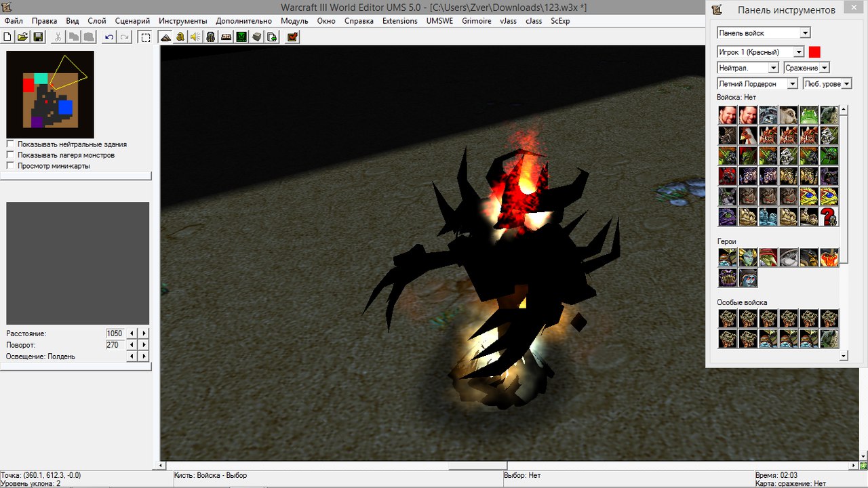The height and width of the screenshot is (488, 868).
Task: Select the Dark Ranger hero icon
Action: click(748, 278)
